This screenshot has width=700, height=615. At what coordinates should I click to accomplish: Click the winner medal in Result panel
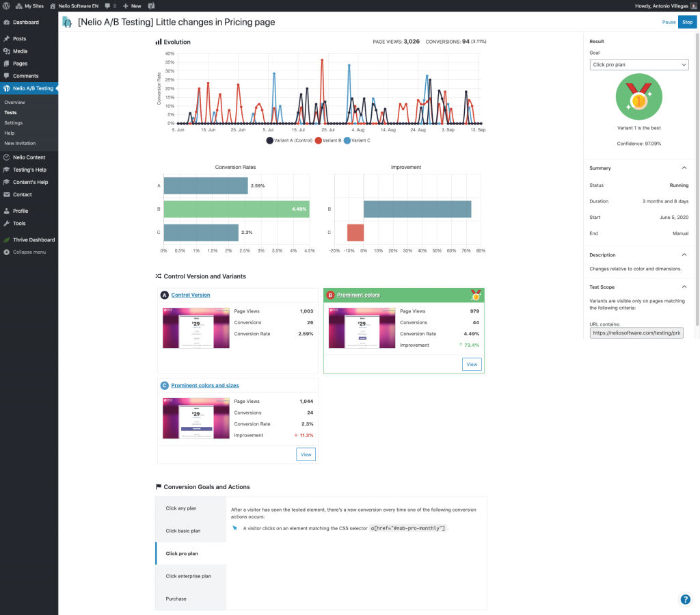(x=639, y=97)
